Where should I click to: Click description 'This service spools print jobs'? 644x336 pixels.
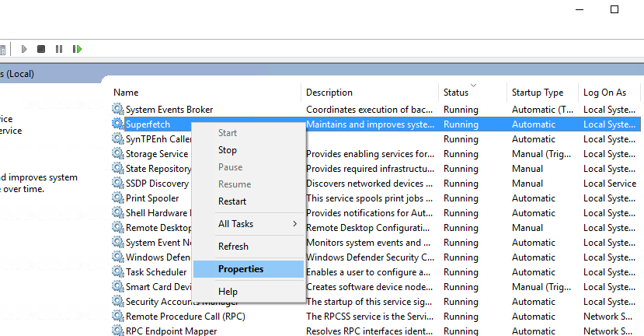click(369, 198)
